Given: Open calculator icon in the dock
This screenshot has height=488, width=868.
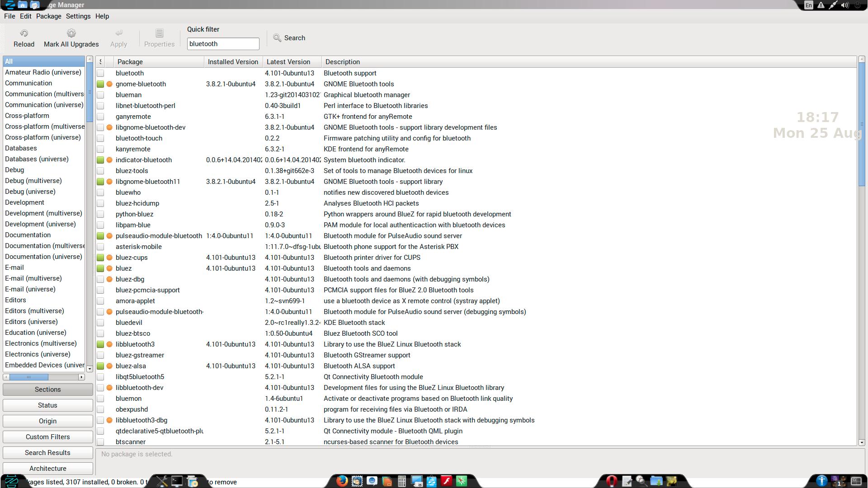Looking at the screenshot, I should pyautogui.click(x=401, y=481).
